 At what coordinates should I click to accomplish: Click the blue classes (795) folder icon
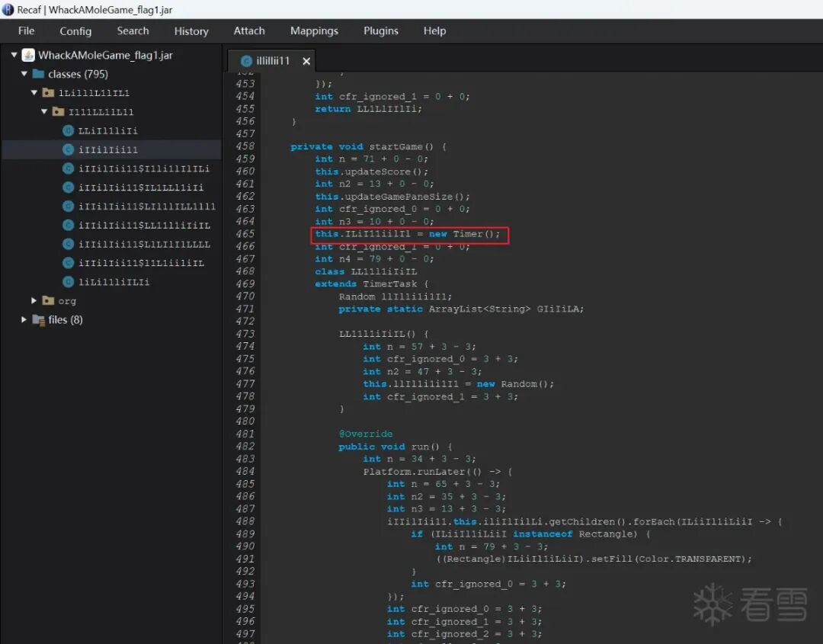pos(38,74)
